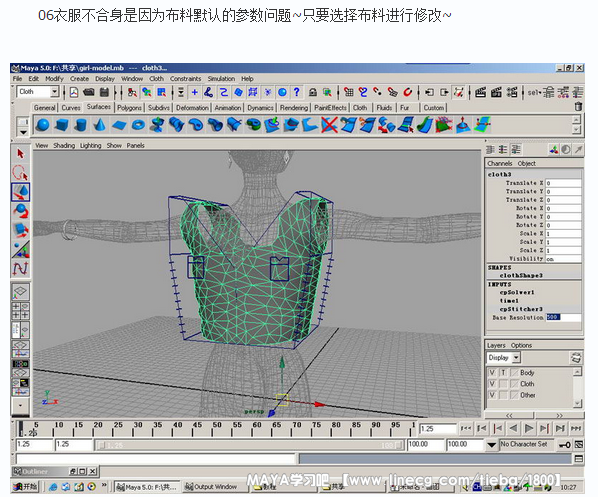The width and height of the screenshot is (598, 497).
Task: Click the Play backward button
Action: coord(513,429)
